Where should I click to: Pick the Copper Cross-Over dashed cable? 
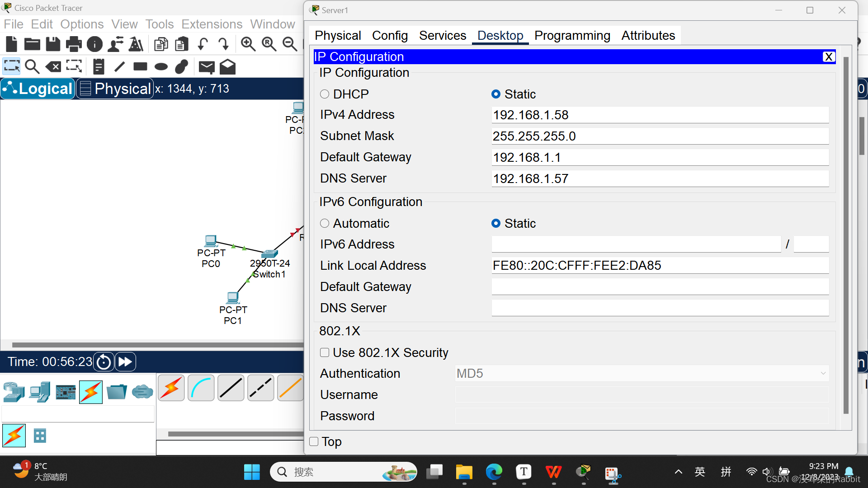[x=261, y=388]
